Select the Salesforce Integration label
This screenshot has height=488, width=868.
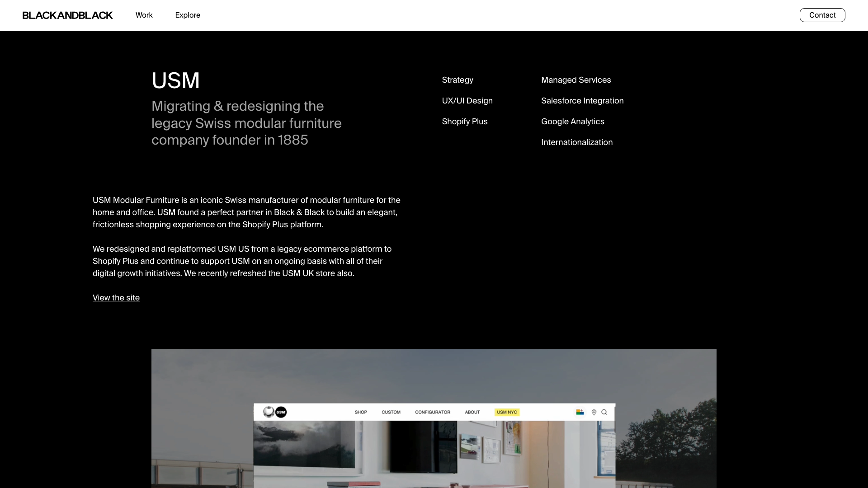pyautogui.click(x=582, y=101)
